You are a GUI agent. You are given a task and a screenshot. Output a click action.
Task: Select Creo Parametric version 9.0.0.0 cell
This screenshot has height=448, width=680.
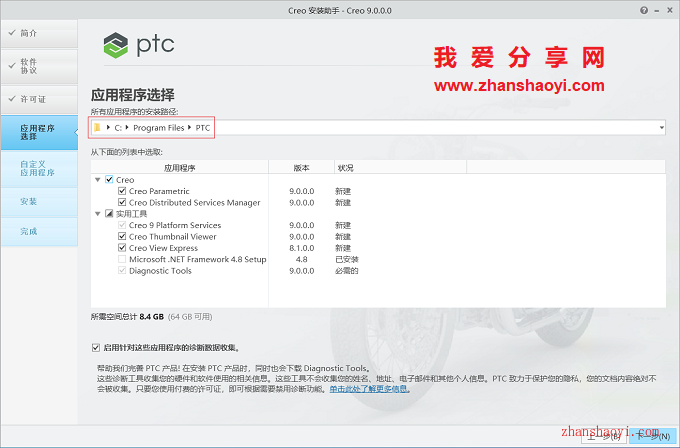point(302,191)
